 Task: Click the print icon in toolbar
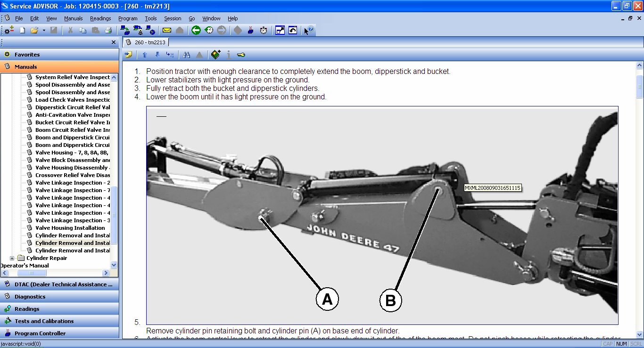click(108, 30)
